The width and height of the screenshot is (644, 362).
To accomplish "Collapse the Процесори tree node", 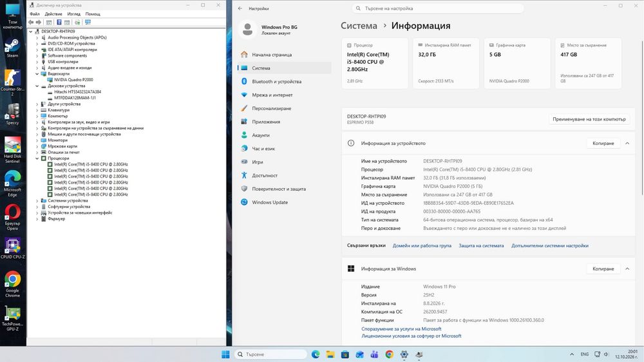I will (37, 158).
